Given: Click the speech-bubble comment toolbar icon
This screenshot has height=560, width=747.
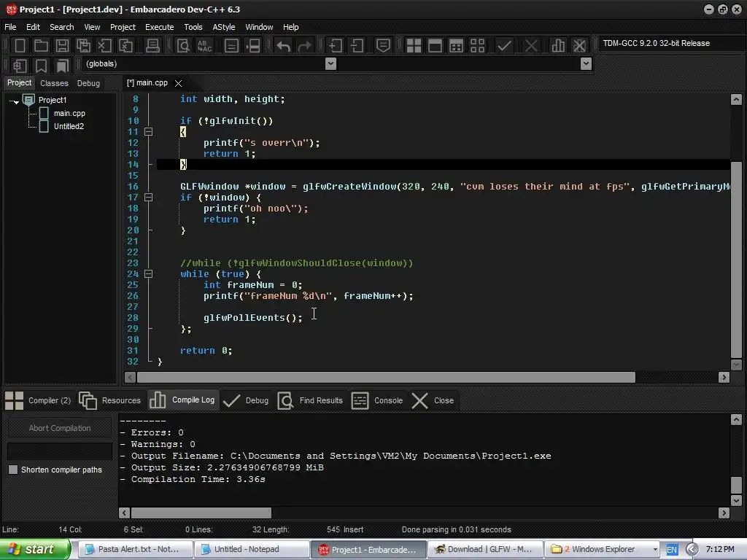Looking at the screenshot, I should point(384,46).
